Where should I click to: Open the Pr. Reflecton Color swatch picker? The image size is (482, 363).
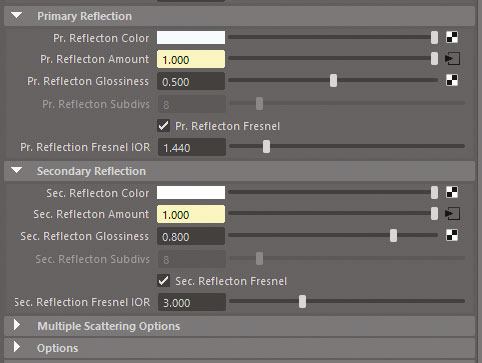click(x=191, y=37)
